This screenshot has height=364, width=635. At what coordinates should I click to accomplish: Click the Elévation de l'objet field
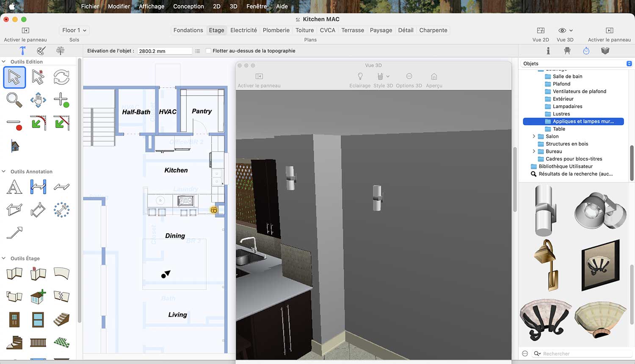point(165,51)
